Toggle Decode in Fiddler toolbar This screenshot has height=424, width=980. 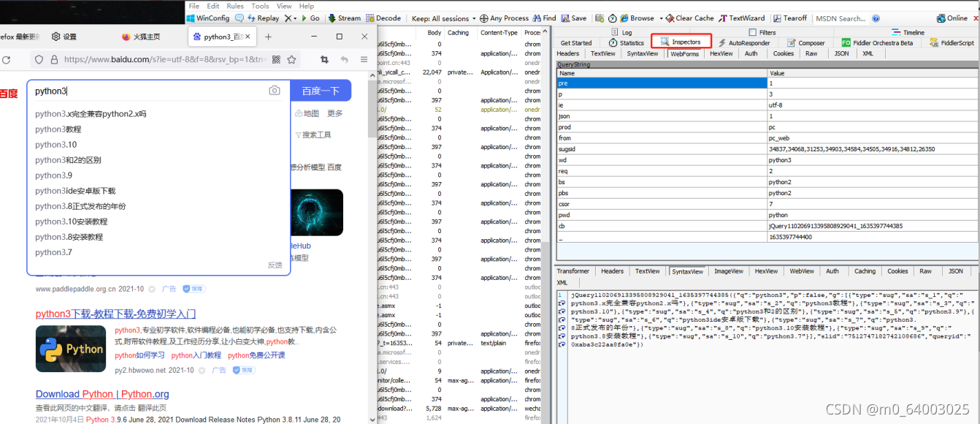click(x=383, y=18)
